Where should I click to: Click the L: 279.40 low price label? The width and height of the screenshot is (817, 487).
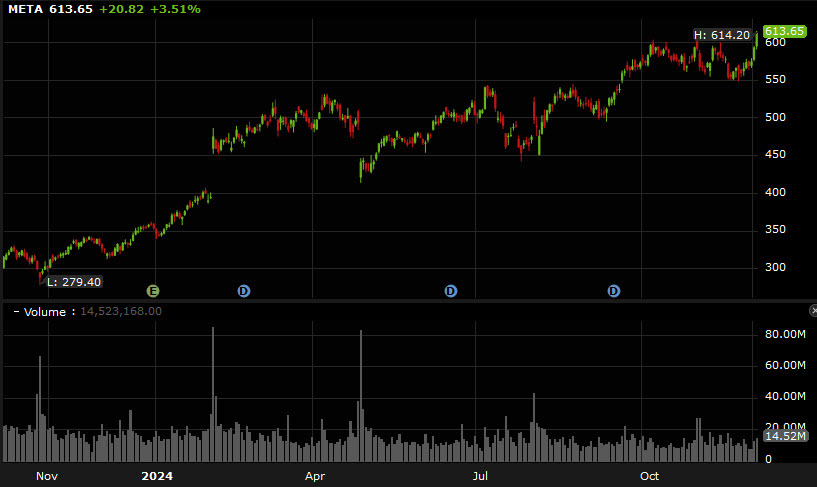point(75,282)
